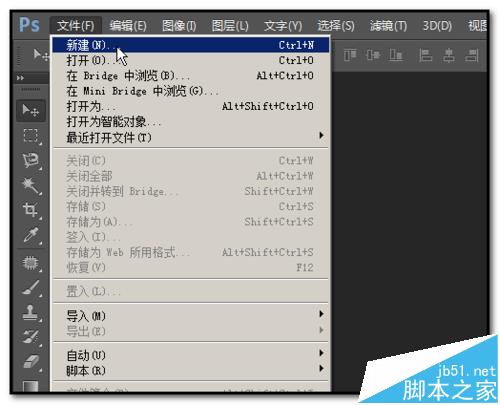Expand the 自动(U) submenu arrow
Image resolution: width=500 pixels, height=405 pixels.
coord(321,353)
